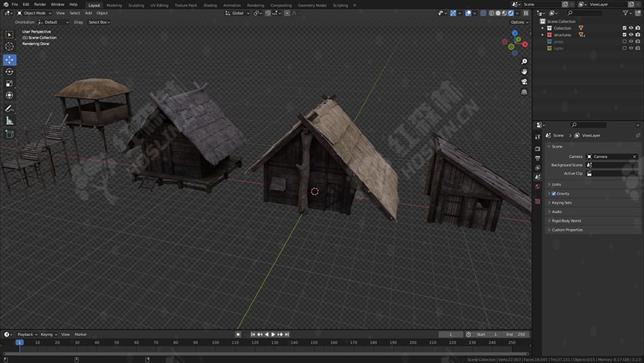
Task: Activate the Scale tool
Action: [x=10, y=83]
